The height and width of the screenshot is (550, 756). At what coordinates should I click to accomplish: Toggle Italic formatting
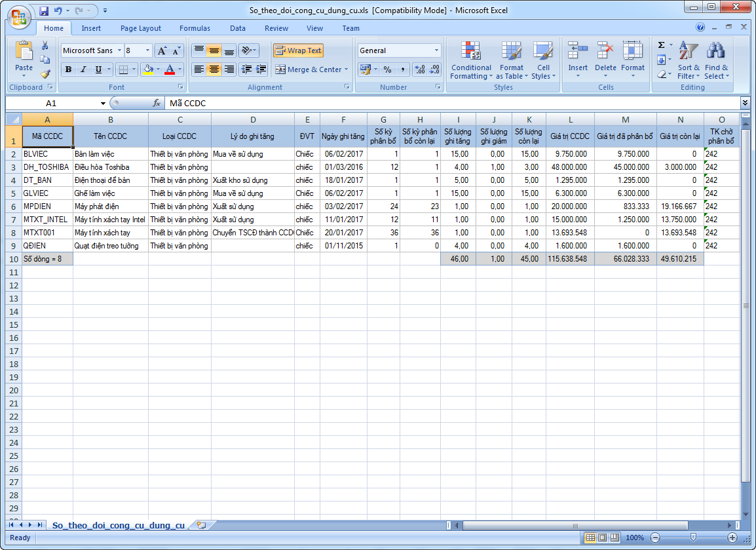click(x=83, y=69)
